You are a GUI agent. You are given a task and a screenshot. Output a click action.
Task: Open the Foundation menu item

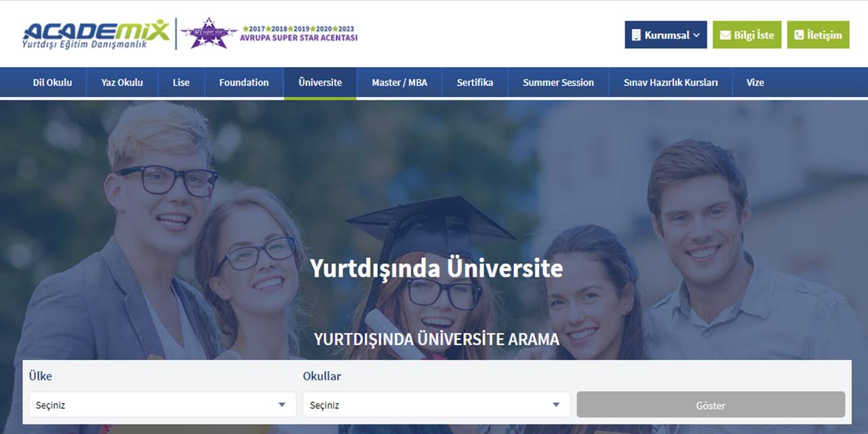(243, 83)
